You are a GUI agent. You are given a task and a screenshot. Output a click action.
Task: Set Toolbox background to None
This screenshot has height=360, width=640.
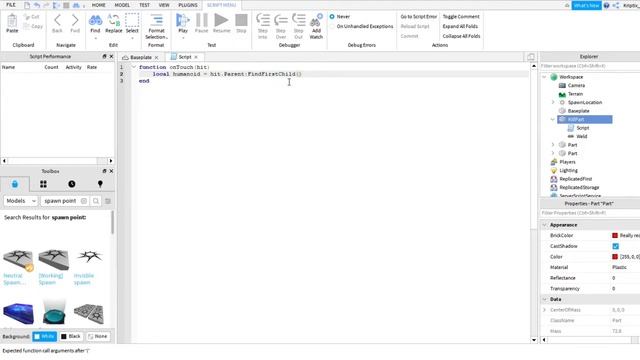click(98, 336)
